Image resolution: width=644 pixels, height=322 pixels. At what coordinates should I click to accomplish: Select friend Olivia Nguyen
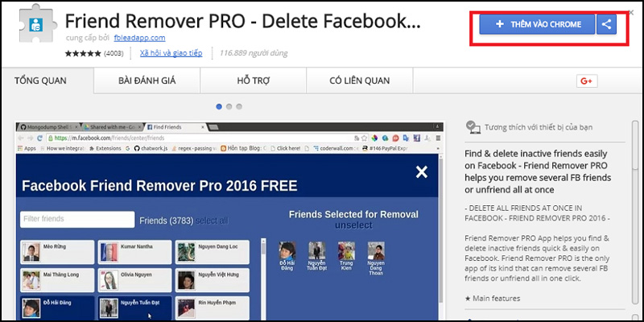tap(134, 280)
